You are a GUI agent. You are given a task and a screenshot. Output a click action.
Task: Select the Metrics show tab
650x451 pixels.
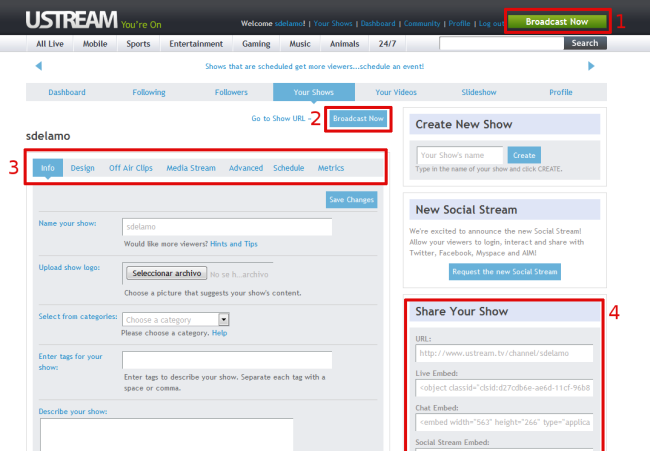coord(331,168)
